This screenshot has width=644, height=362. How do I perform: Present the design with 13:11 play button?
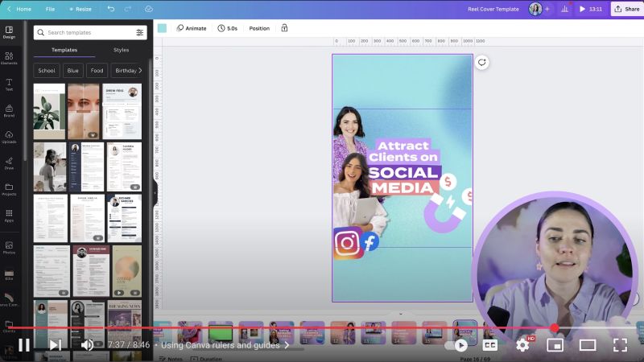point(590,9)
